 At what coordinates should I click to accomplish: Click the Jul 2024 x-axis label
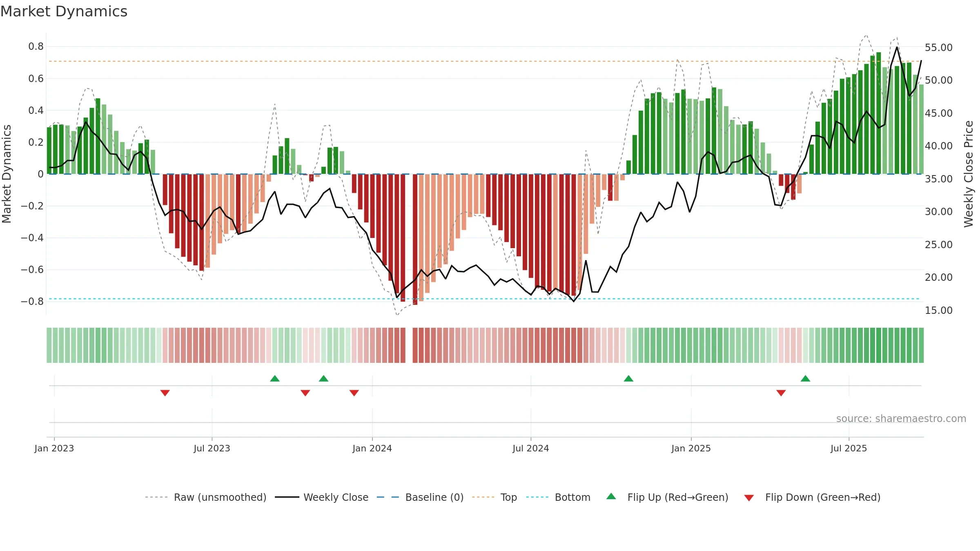pyautogui.click(x=531, y=449)
